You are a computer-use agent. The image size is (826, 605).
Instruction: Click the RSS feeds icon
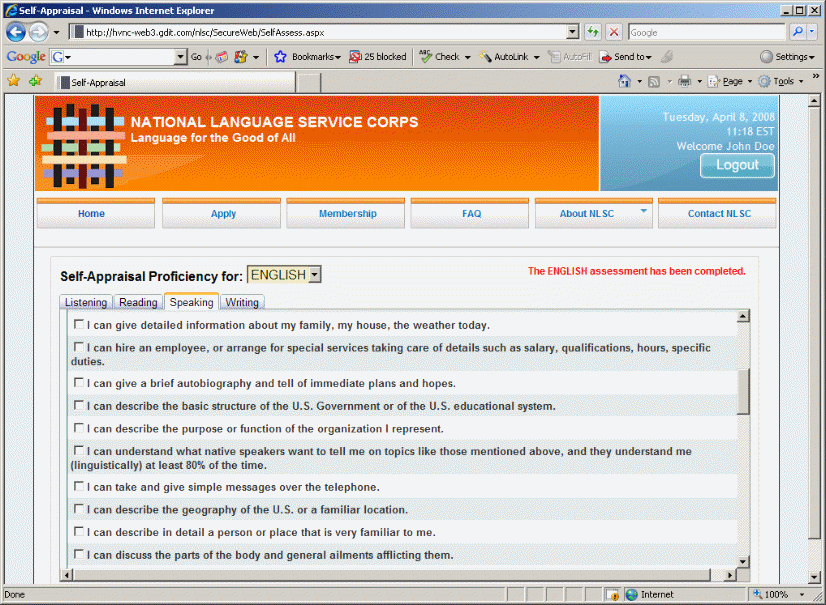click(654, 81)
